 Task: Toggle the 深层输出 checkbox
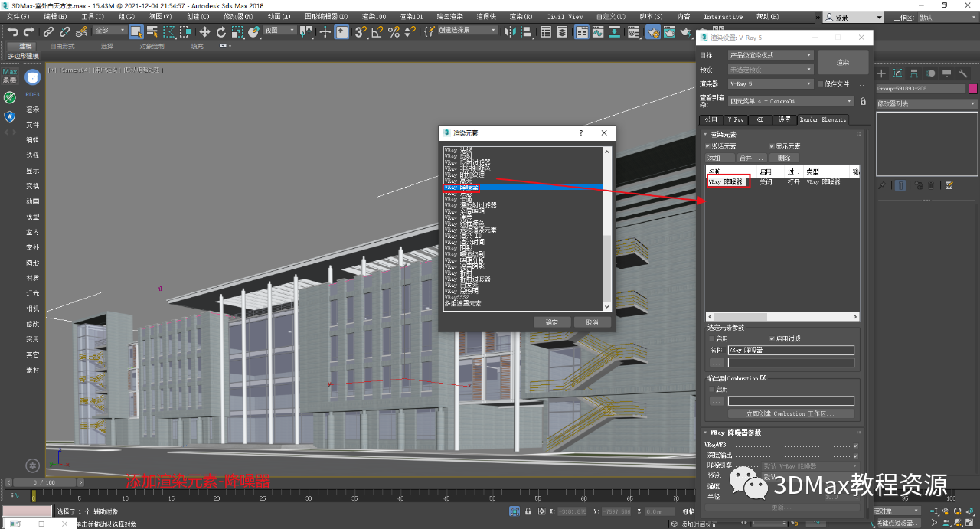[x=856, y=456]
